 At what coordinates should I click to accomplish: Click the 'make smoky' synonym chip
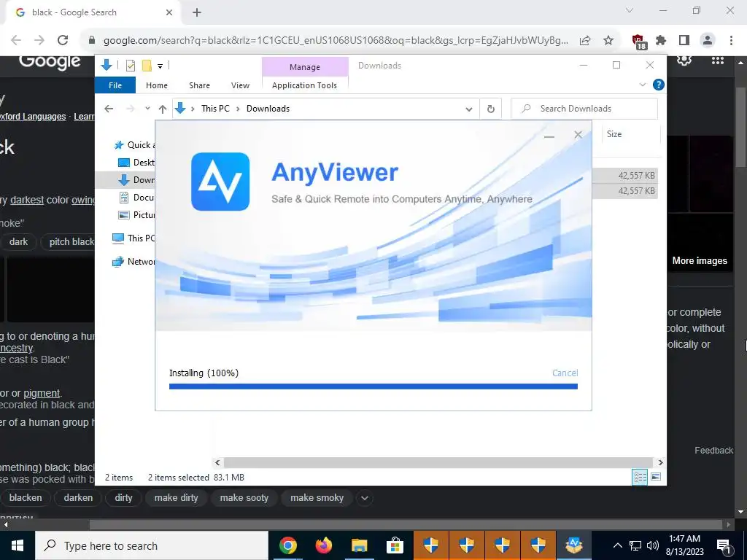click(317, 497)
